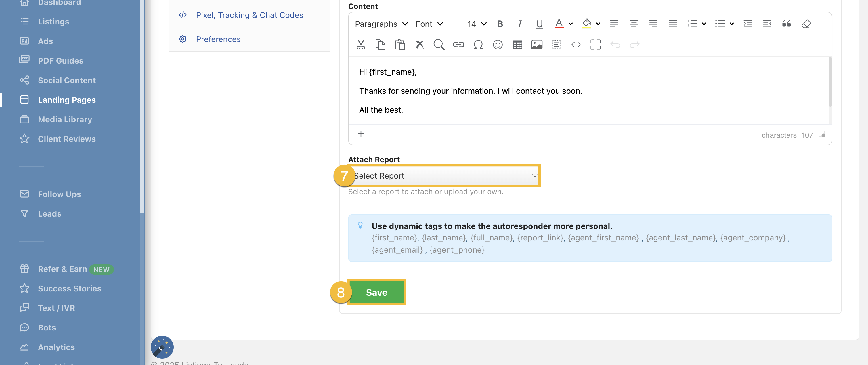Screen dimensions: 868x365
Task: Toggle italic formatting
Action: (520, 24)
